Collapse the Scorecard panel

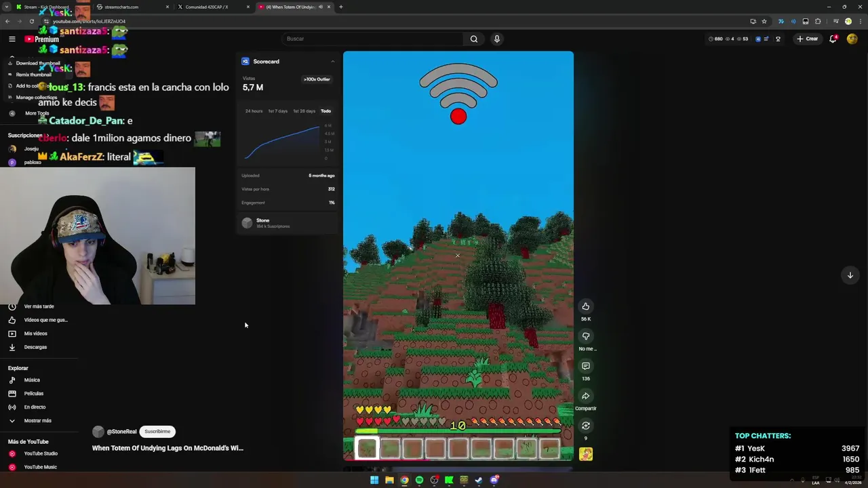332,62
